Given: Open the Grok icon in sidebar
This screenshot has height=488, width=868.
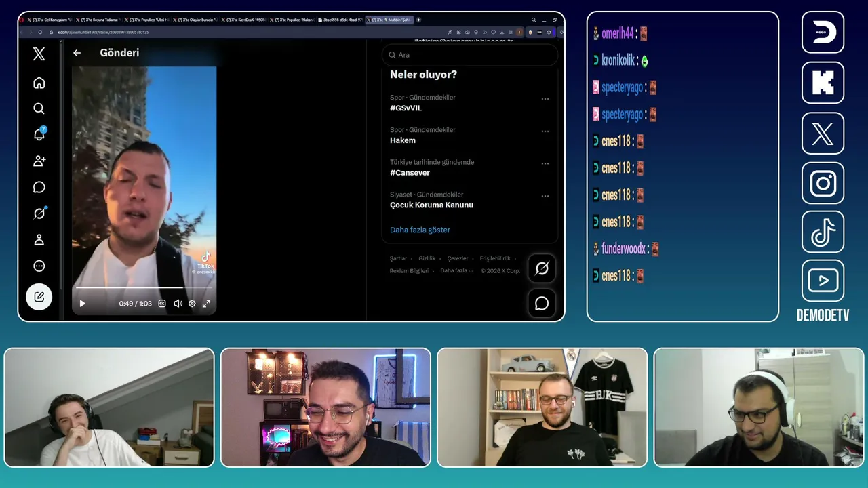Looking at the screenshot, I should [x=39, y=213].
